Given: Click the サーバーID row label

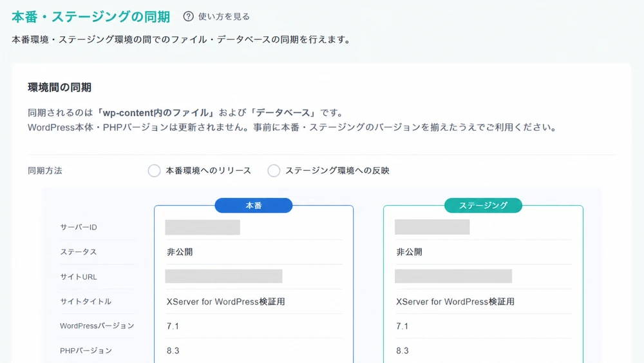Looking at the screenshot, I should point(79,228).
